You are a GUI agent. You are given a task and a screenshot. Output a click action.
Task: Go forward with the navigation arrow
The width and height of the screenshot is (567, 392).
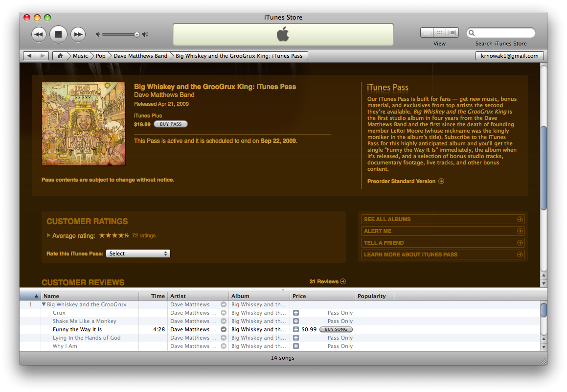point(42,56)
